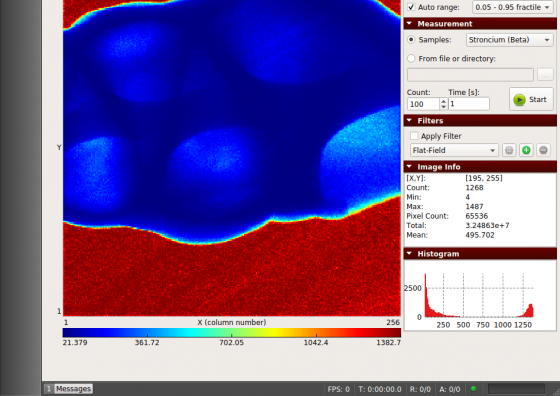The width and height of the screenshot is (560, 396).
Task: Click the Time [s] input field
Action: (x=469, y=104)
